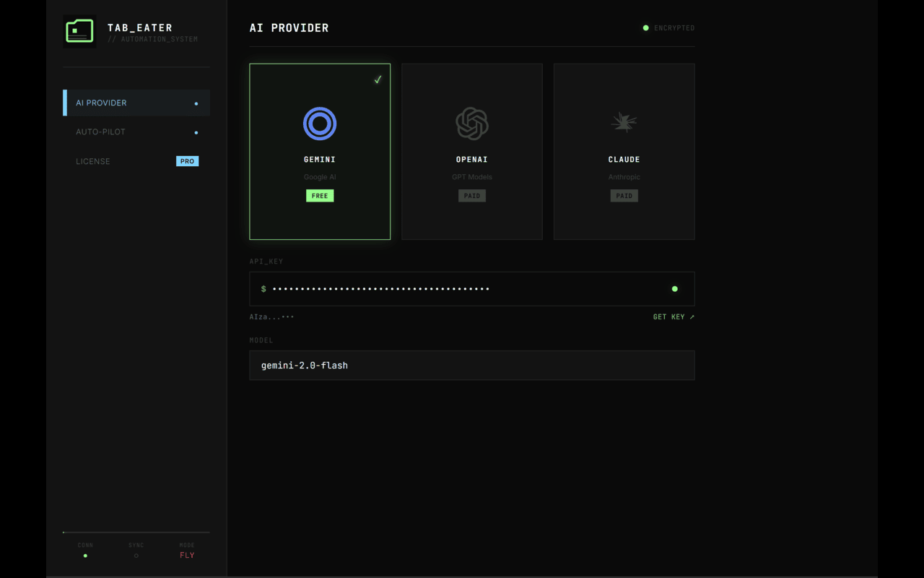Screen dimensions: 924x578
Task: Click the CONN label in the footer
Action: tap(85, 545)
